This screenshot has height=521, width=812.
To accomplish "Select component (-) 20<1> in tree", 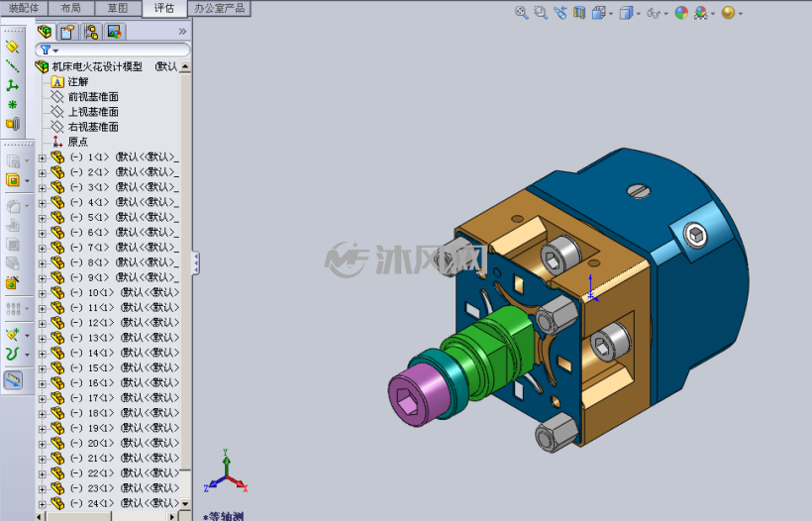I will 125,443.
